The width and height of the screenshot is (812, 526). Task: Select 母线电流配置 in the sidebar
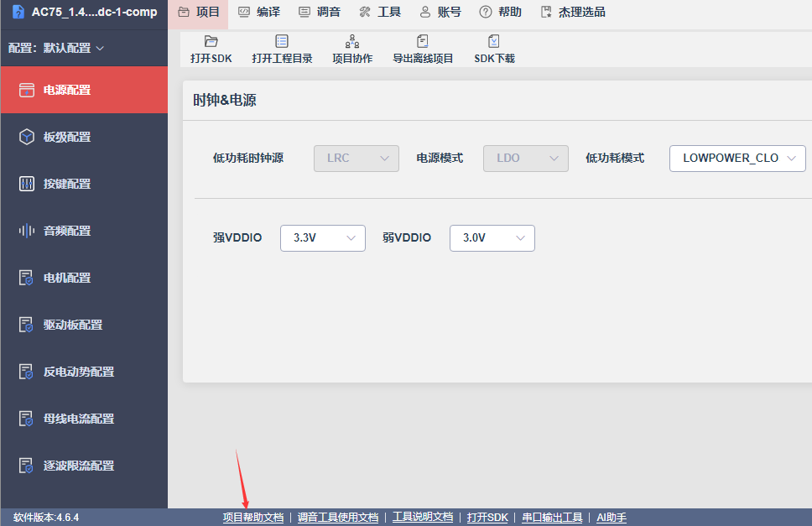(x=84, y=419)
